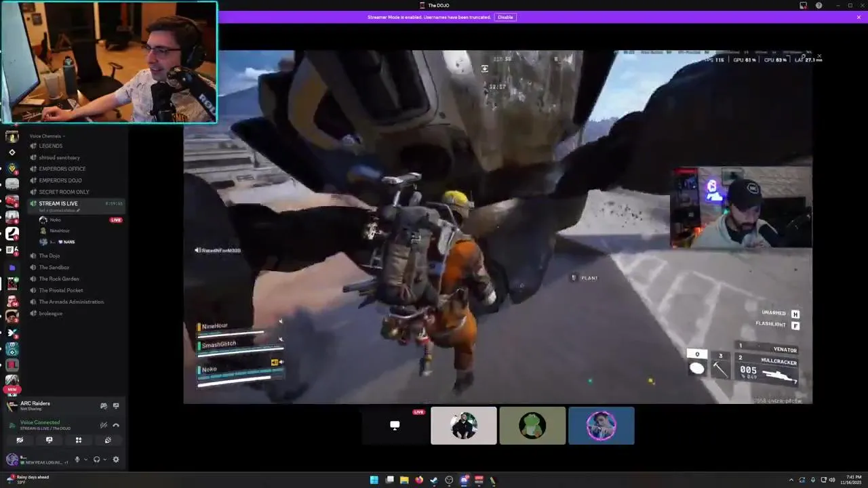
Task: Open headphone output options arrow
Action: pos(105,459)
